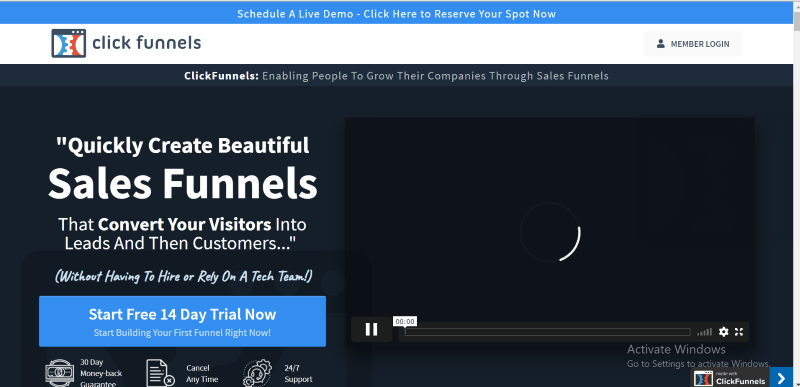This screenshot has height=387, width=800.
Task: Click the '24/7 Support' label
Action: tap(298, 373)
